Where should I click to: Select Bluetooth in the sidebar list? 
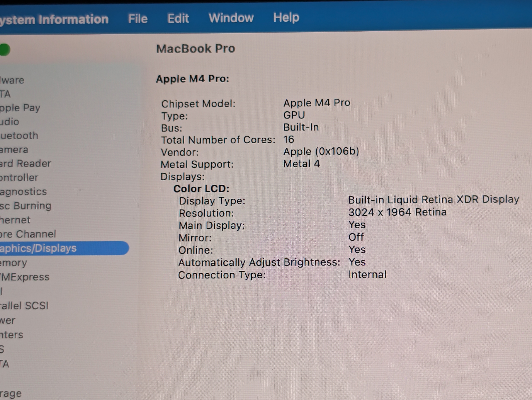pyautogui.click(x=19, y=136)
